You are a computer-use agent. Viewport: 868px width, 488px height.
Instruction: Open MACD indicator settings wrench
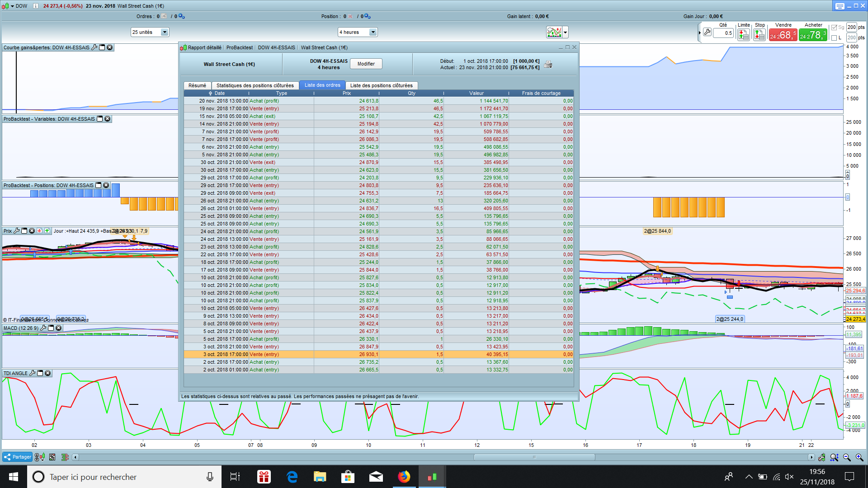click(43, 328)
